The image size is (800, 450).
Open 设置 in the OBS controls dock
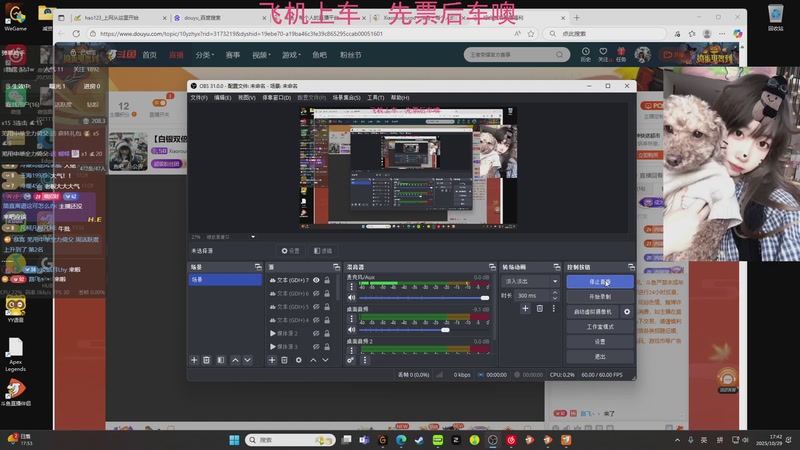(x=600, y=341)
